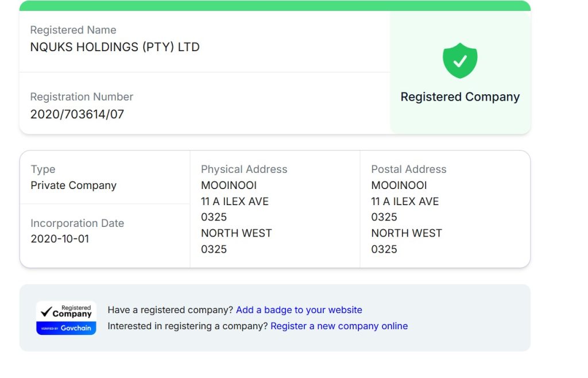Screen dimensions: 588x378
Task: Click the 'Physical Address' heading
Action: (244, 169)
